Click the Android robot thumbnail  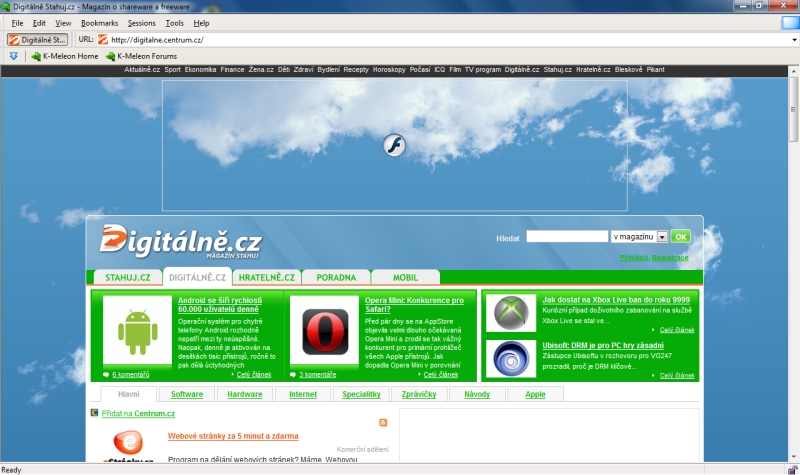(x=137, y=331)
